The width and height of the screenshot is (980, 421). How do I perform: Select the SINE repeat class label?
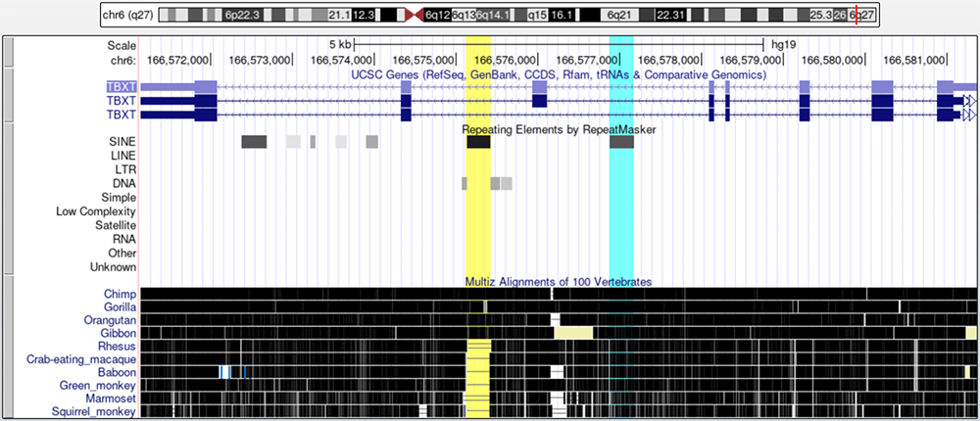point(122,141)
